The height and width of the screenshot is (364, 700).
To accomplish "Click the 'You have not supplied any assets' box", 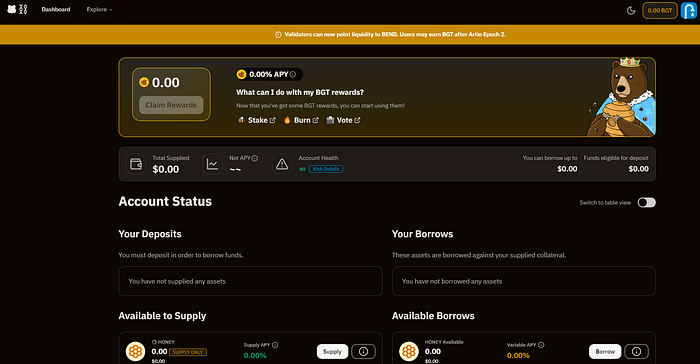I will coord(250,281).
